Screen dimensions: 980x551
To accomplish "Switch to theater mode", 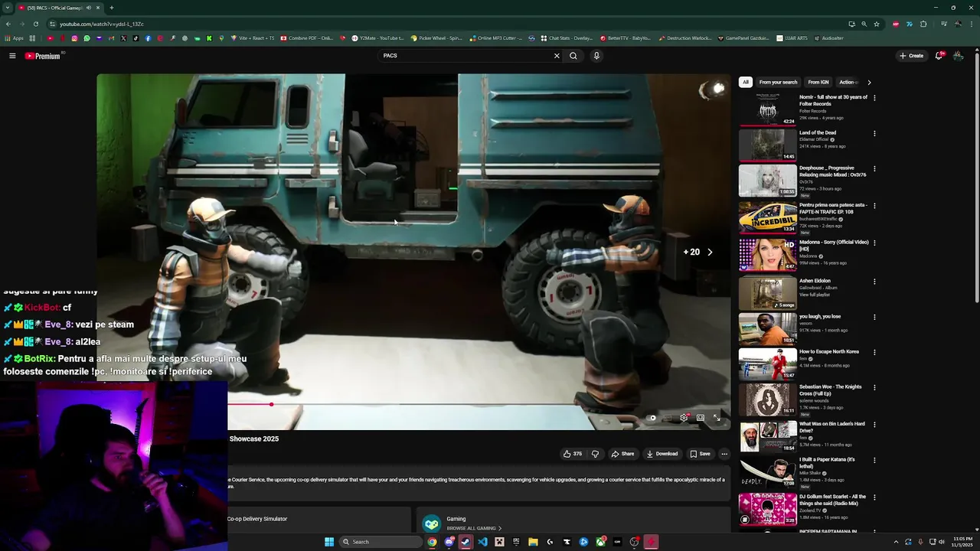I will [701, 418].
